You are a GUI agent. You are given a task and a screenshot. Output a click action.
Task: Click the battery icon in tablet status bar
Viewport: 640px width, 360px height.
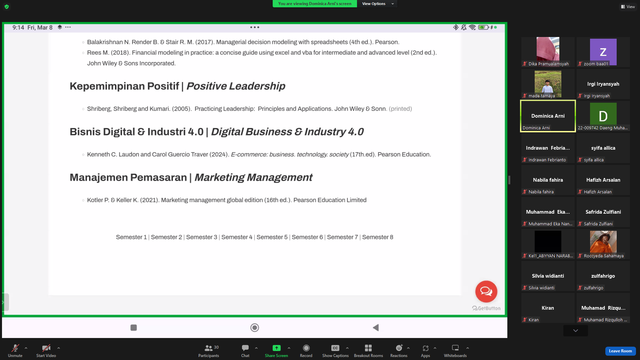coord(483,27)
